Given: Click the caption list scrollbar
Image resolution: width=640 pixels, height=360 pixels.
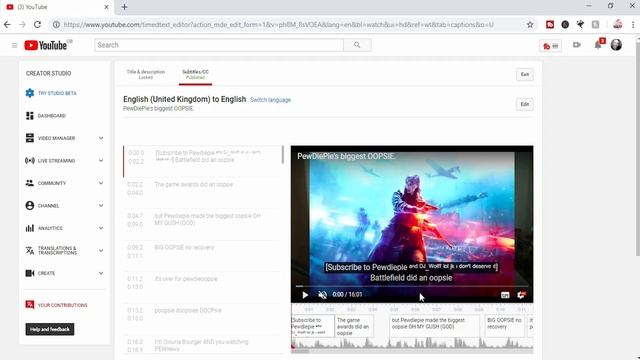Looking at the screenshot, I should coord(282,155).
